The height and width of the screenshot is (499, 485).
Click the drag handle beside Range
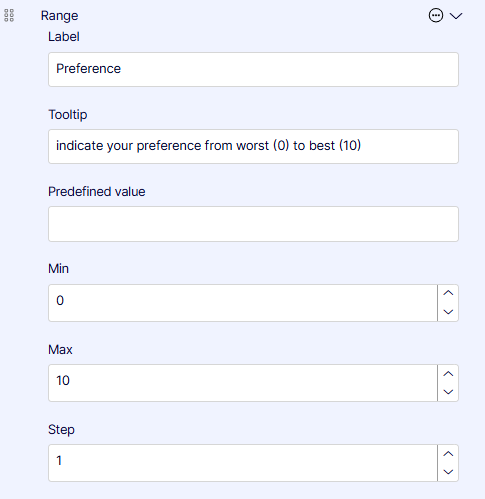[9, 15]
